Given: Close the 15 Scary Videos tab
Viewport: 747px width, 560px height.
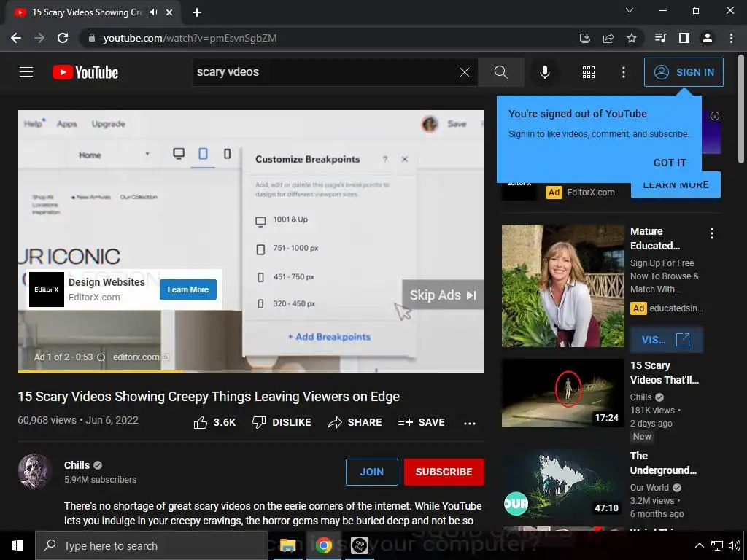Looking at the screenshot, I should click(169, 12).
